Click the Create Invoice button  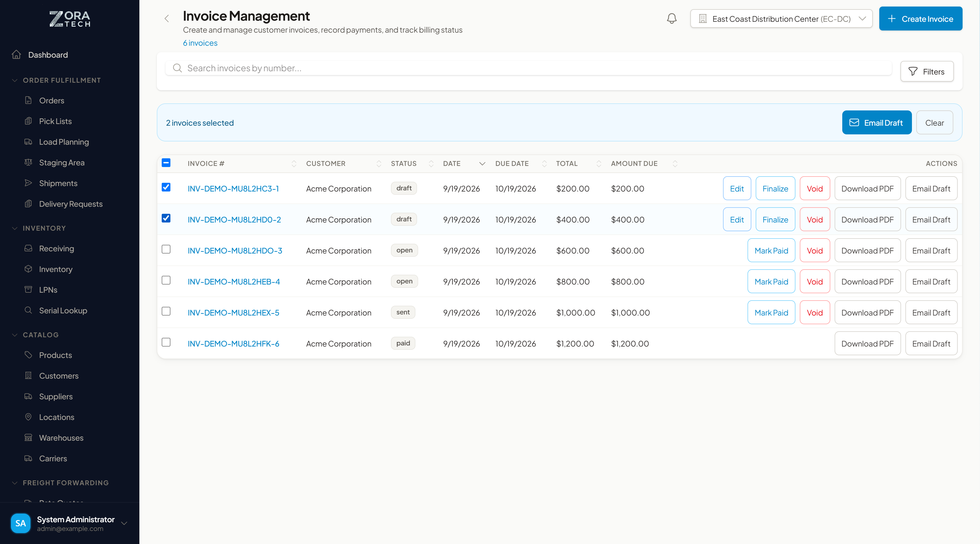pyautogui.click(x=920, y=18)
